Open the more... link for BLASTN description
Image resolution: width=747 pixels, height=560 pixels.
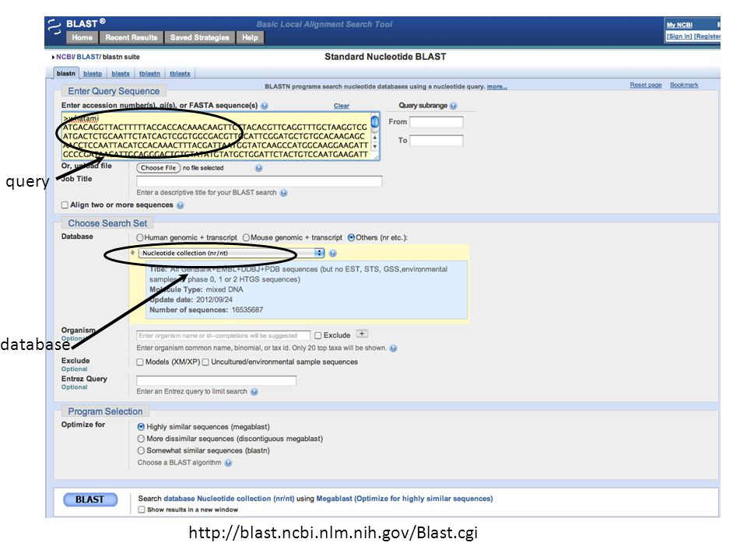[497, 86]
